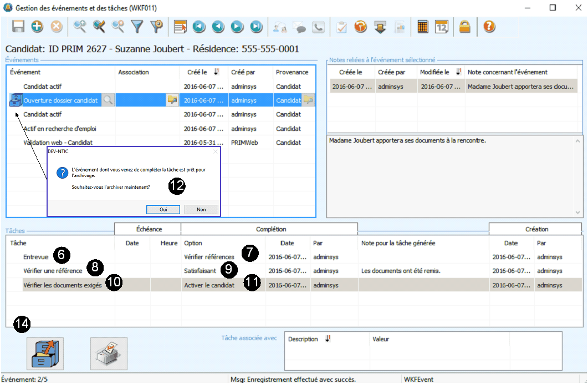Open the calendar icon in toolbar

pyautogui.click(x=441, y=27)
